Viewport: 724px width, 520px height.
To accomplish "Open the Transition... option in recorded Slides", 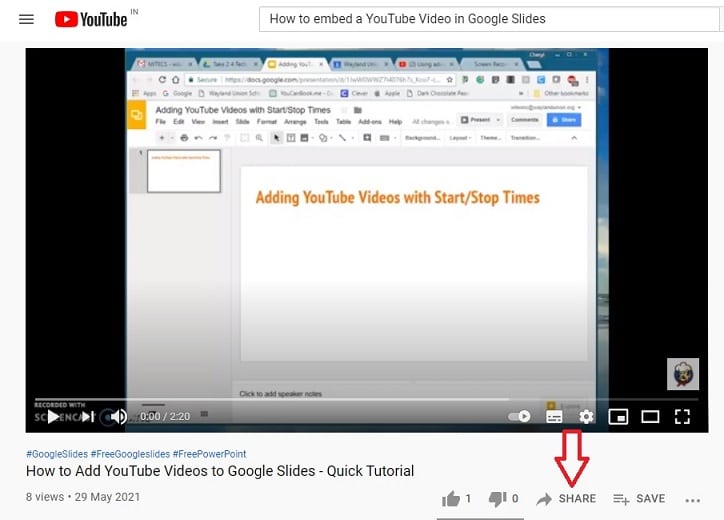I will click(x=525, y=138).
